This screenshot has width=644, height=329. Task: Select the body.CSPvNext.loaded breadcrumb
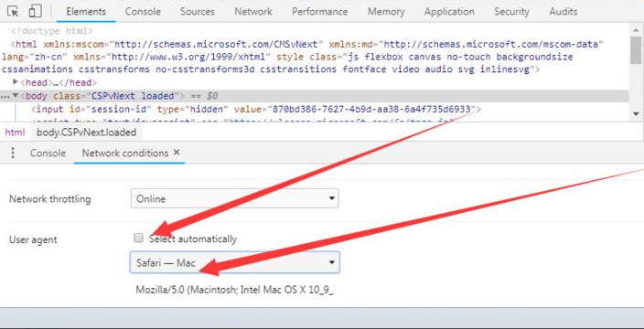click(86, 133)
